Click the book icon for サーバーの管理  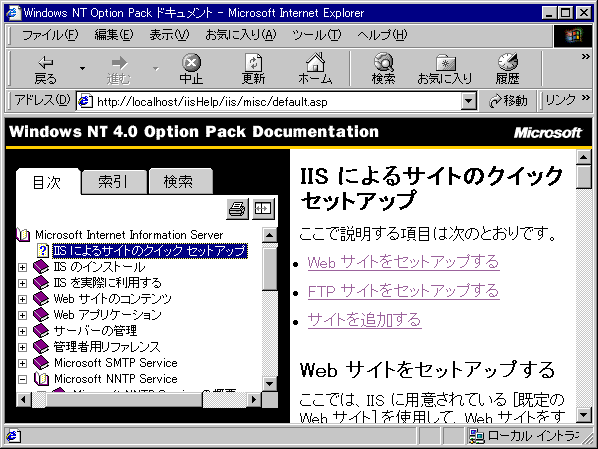point(41,331)
